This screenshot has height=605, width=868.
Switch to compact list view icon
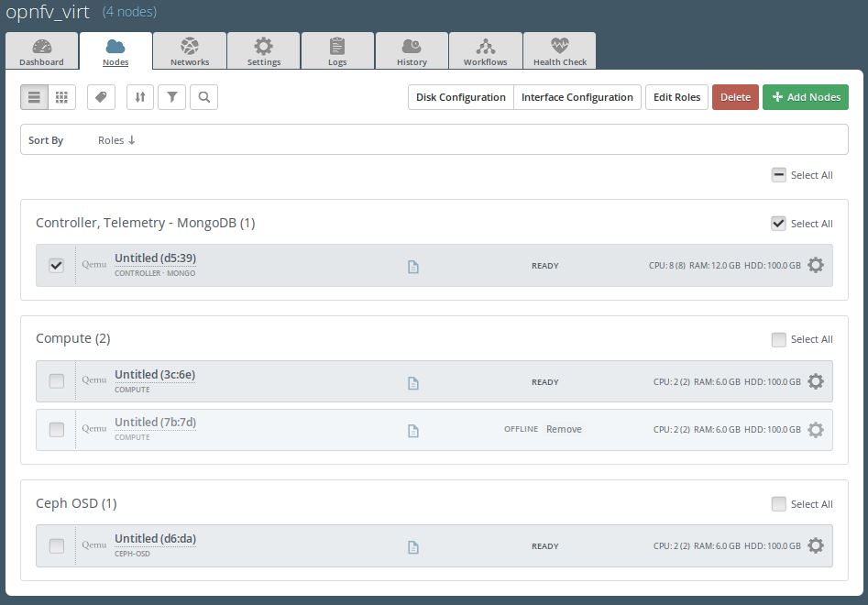click(34, 97)
